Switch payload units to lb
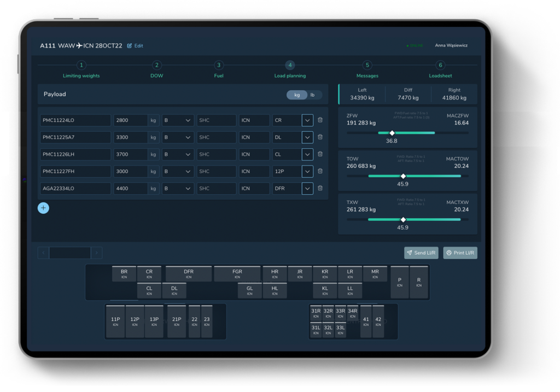560x392 pixels. [x=313, y=95]
